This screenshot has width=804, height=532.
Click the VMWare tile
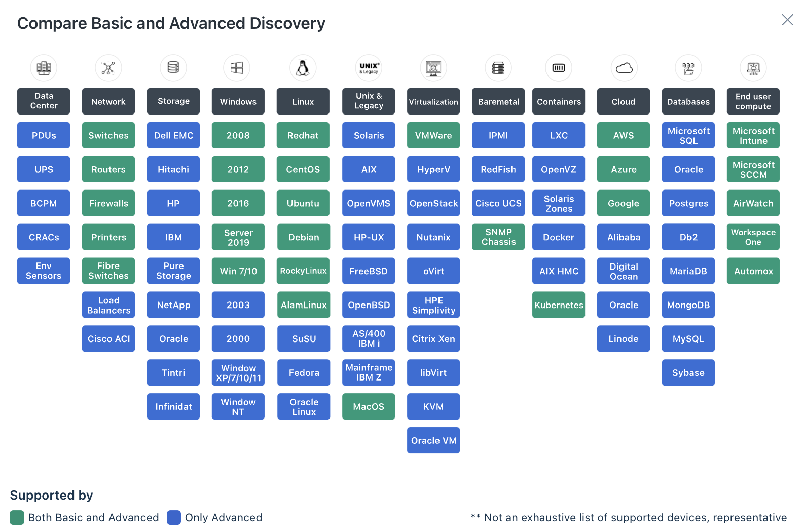(x=433, y=135)
